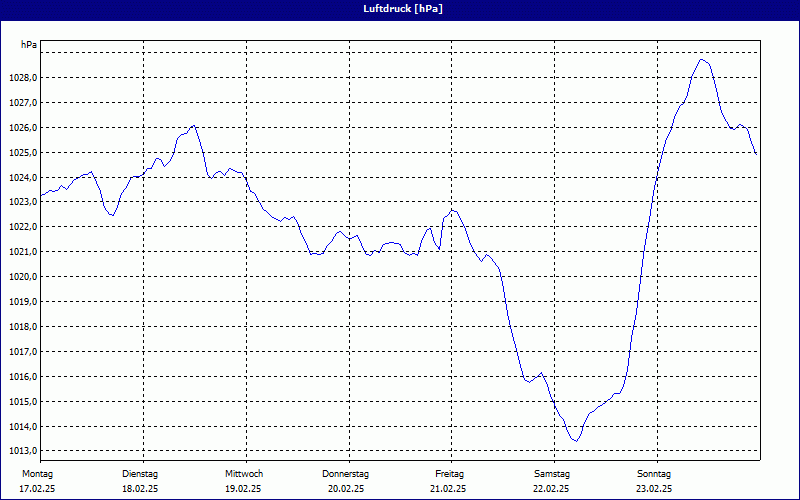Click the Mittwoch day label

244,474
